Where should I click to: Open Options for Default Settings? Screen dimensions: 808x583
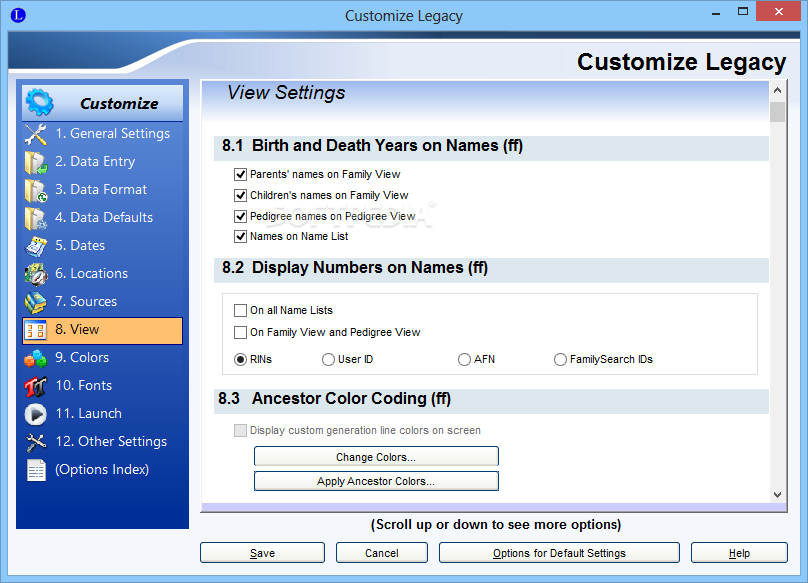(x=559, y=553)
